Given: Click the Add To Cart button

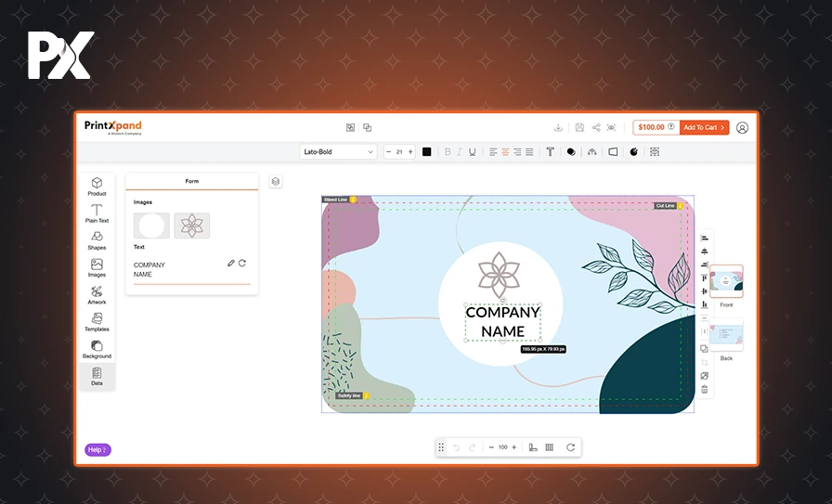Looking at the screenshot, I should click(x=704, y=127).
